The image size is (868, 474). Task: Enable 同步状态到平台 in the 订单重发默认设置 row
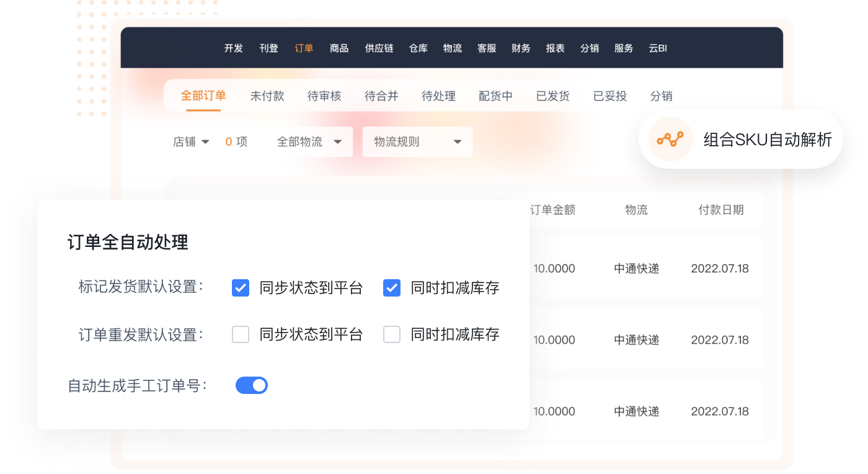pos(241,335)
